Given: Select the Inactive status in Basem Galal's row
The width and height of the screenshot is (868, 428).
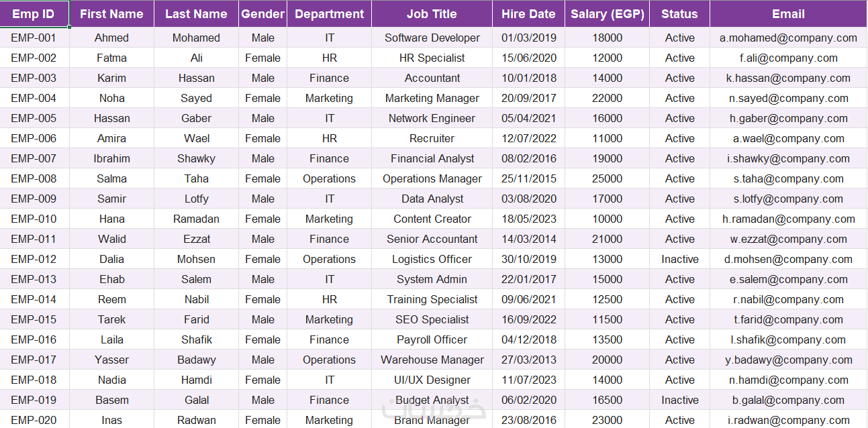Looking at the screenshot, I should (x=679, y=400).
